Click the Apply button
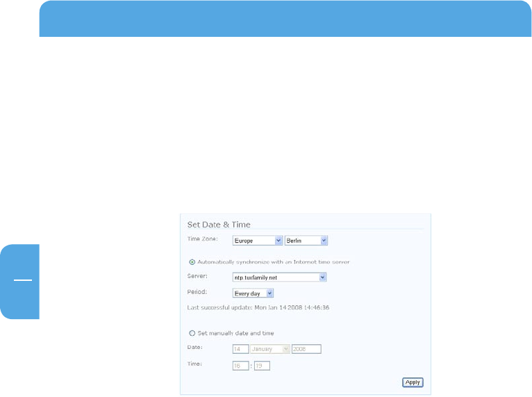This screenshot has height=397, width=532. coord(413,382)
